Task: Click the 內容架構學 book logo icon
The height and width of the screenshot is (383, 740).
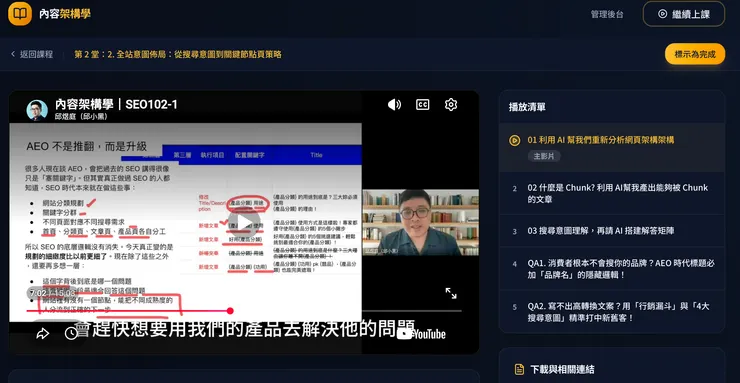Action: coord(20,14)
